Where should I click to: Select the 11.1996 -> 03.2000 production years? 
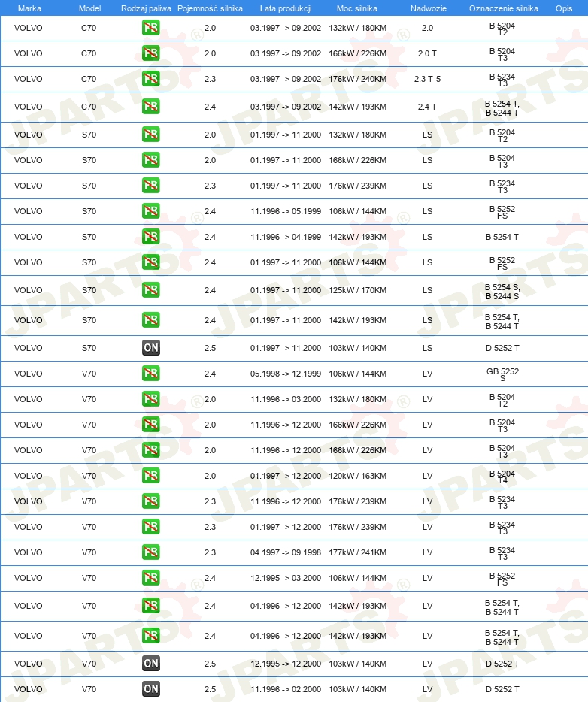coord(286,399)
